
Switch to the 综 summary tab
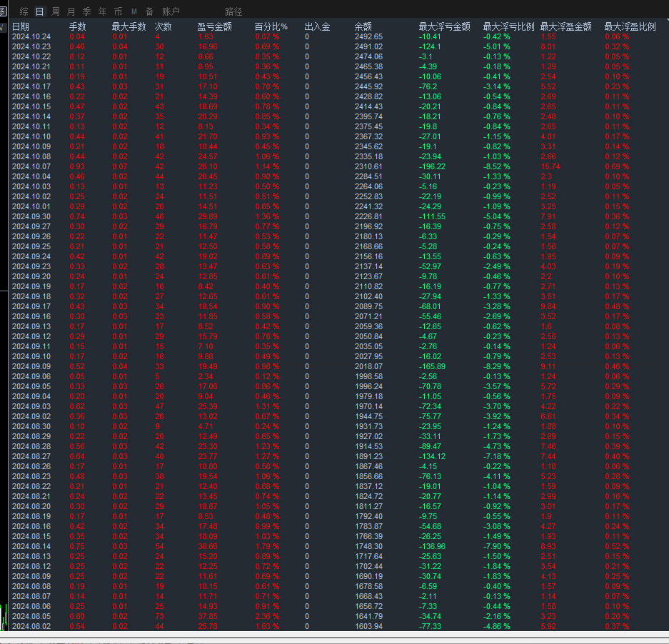(24, 11)
